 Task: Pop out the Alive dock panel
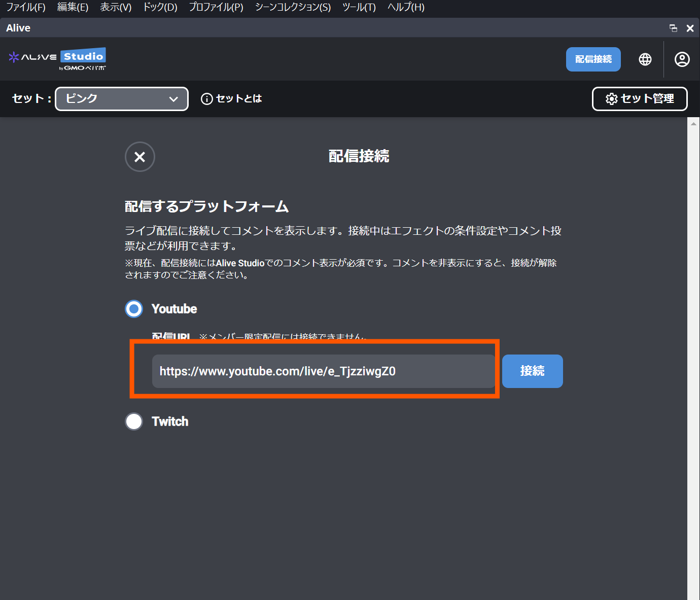point(673,28)
